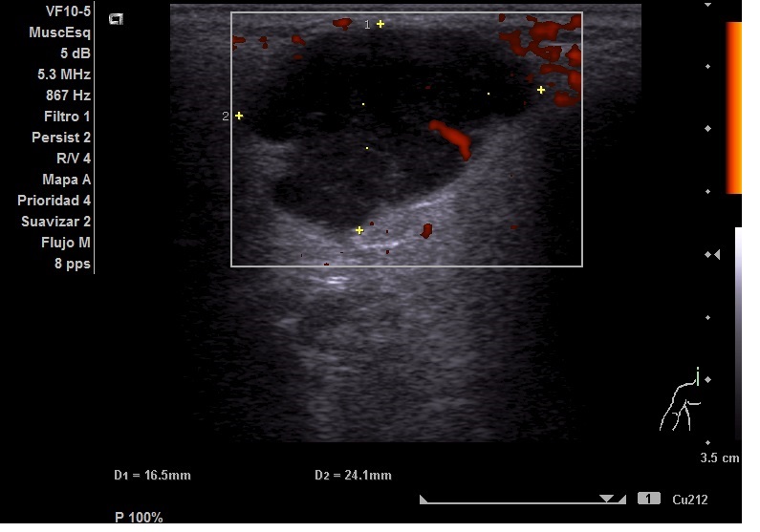Image resolution: width=760 pixels, height=532 pixels.
Task: Click the 5.3 MHz frequency value
Action: coord(64,74)
